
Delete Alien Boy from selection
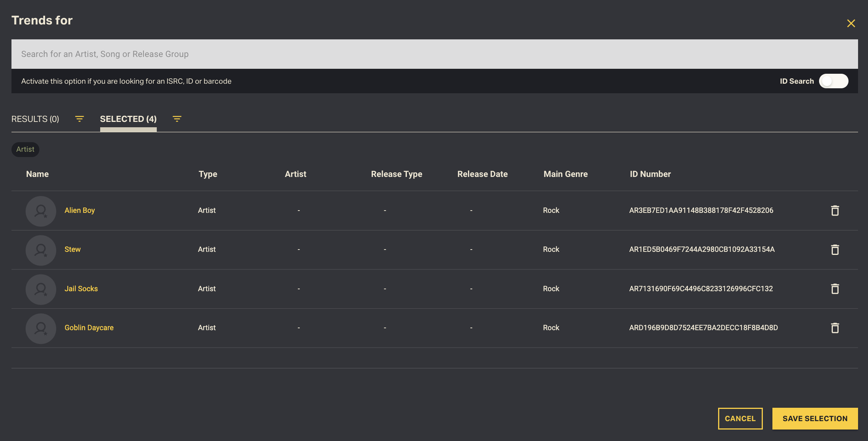tap(835, 211)
